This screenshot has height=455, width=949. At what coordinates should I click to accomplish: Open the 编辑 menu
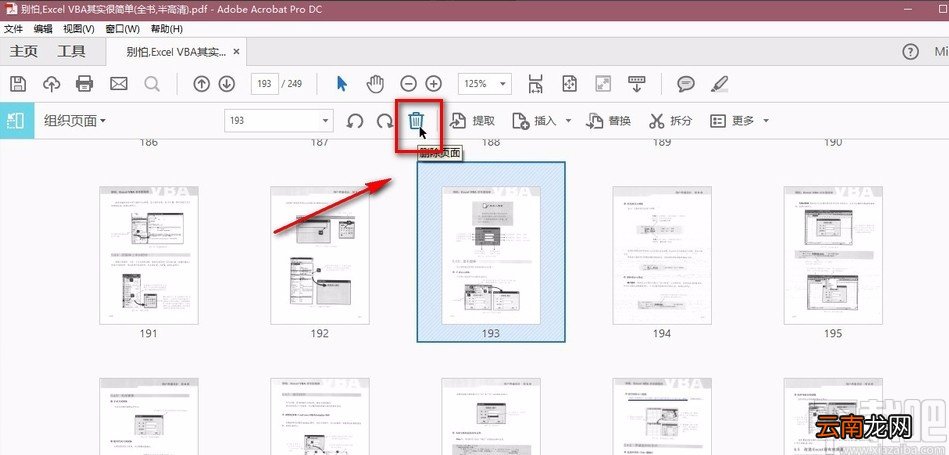point(43,28)
